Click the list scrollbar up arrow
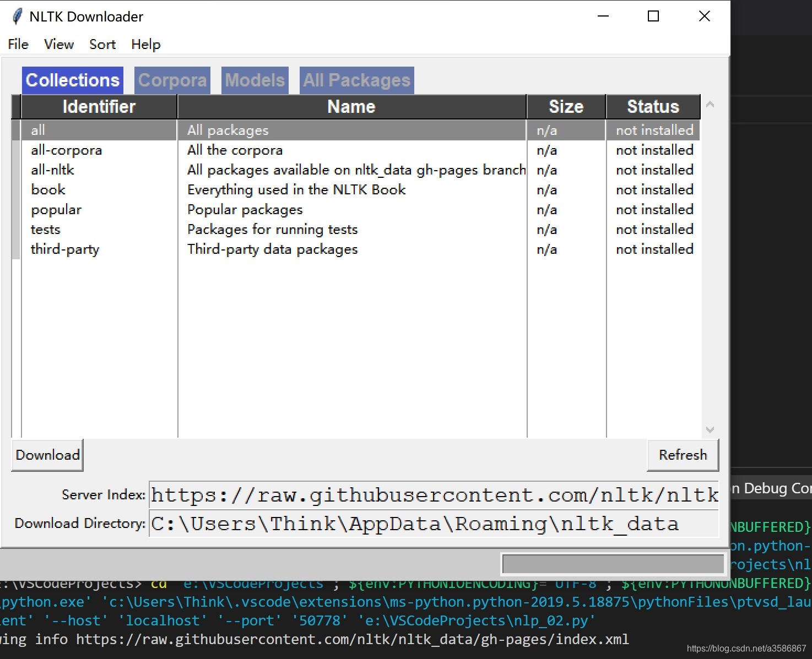 [710, 104]
